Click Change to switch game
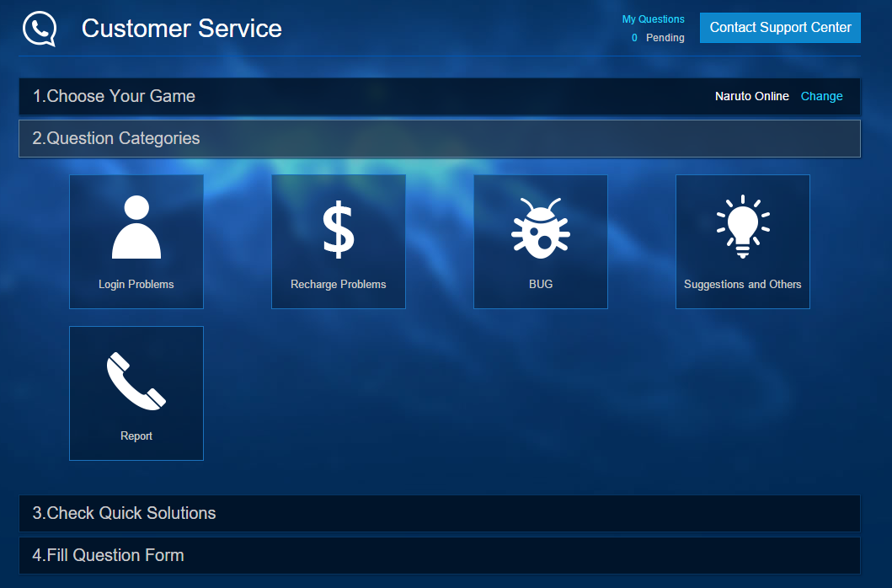 pyautogui.click(x=821, y=96)
